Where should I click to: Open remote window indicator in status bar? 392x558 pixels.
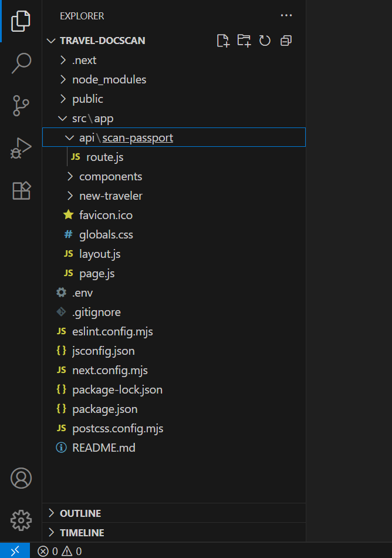15,551
